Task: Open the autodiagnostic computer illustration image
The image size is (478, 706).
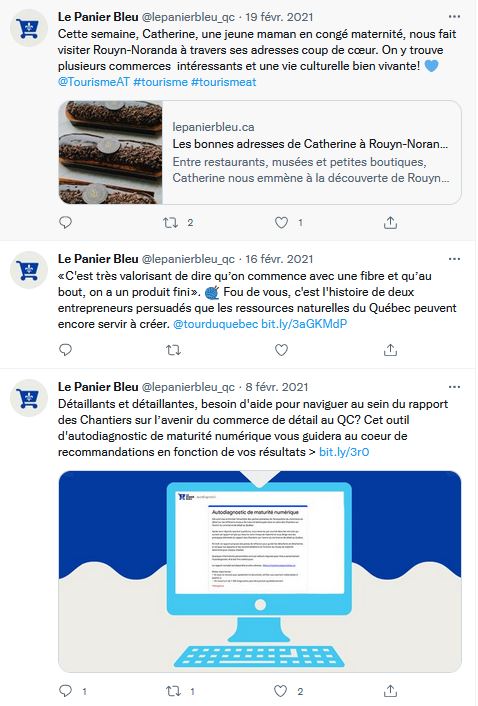Action: (260, 571)
